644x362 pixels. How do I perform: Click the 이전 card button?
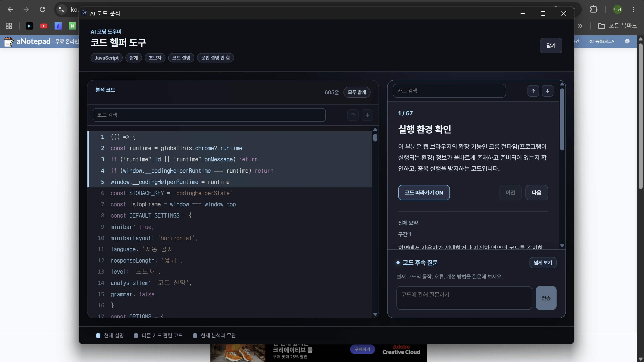click(x=510, y=193)
